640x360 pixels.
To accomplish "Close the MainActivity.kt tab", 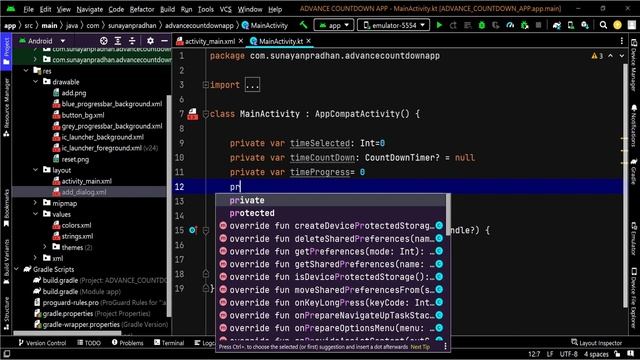I will [x=309, y=41].
